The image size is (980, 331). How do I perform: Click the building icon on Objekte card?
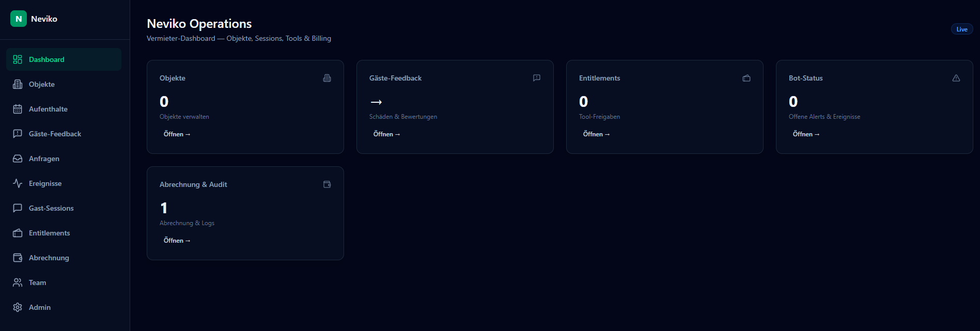(x=327, y=78)
